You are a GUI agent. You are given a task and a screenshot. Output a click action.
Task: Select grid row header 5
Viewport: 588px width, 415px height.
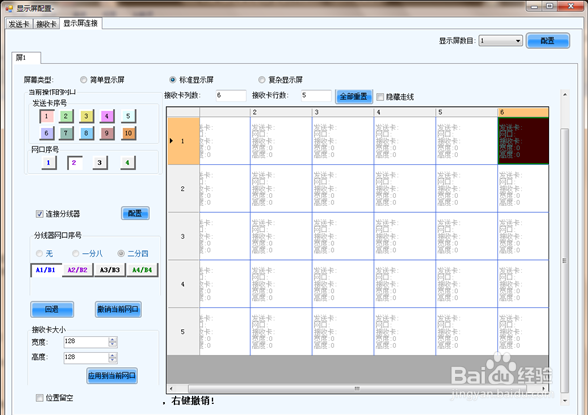(183, 331)
